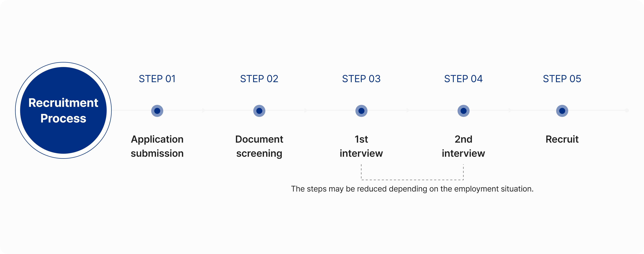The width and height of the screenshot is (644, 254).
Task: Click the Recruitment Process circle
Action: coord(63,111)
